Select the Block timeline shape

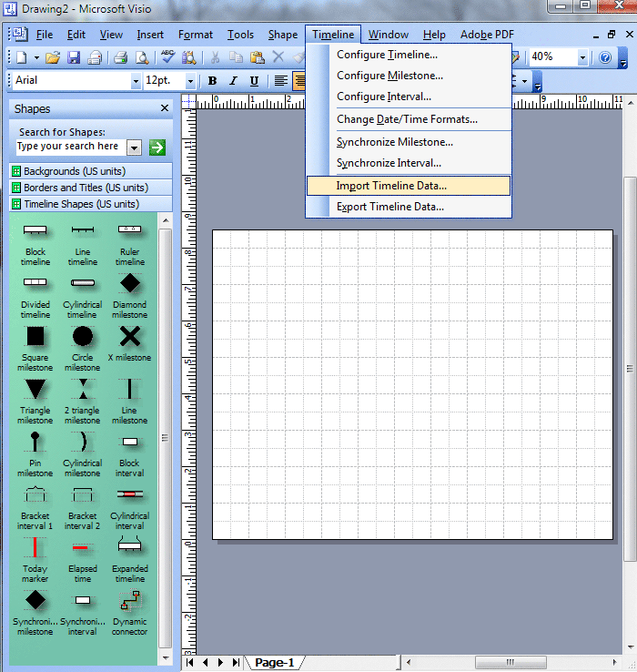(35, 245)
